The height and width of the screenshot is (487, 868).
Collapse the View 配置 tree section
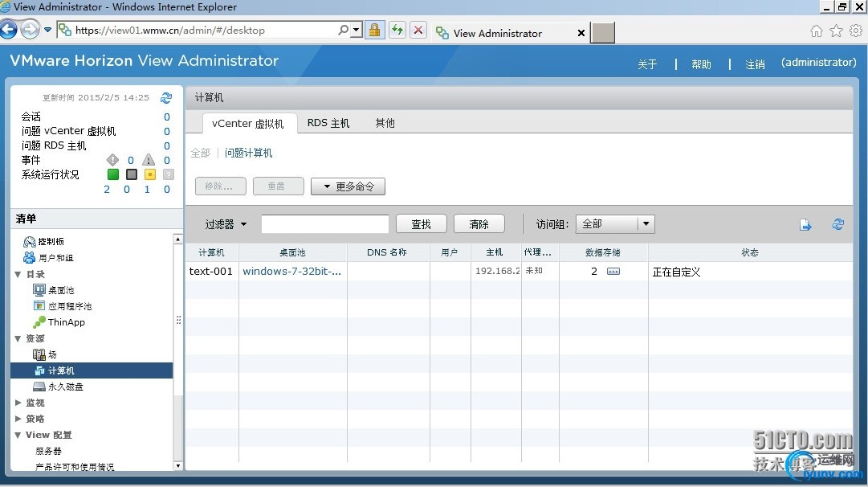18,435
